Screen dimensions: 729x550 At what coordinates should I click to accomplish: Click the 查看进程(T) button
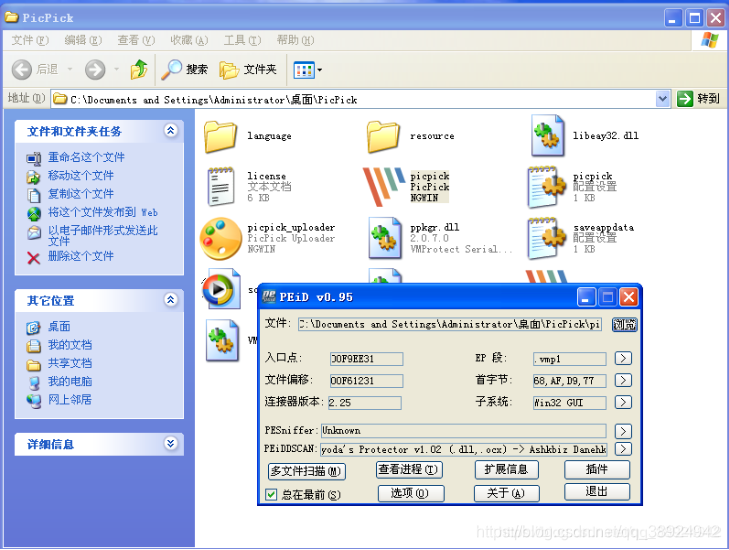(x=409, y=470)
